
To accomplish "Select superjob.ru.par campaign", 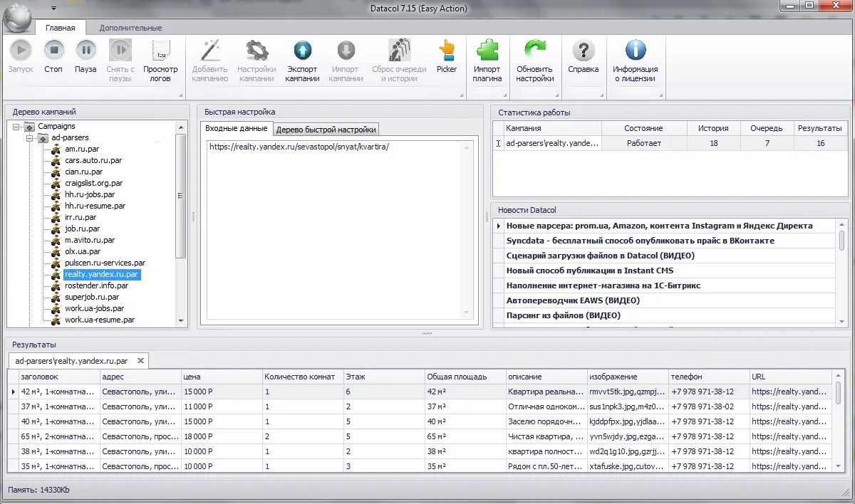I will [x=92, y=297].
